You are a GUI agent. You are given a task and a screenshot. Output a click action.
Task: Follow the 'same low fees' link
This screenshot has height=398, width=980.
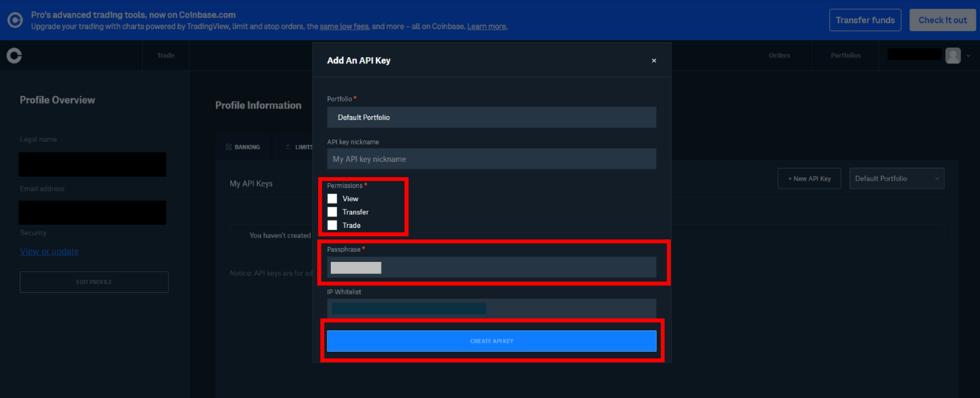tap(344, 27)
